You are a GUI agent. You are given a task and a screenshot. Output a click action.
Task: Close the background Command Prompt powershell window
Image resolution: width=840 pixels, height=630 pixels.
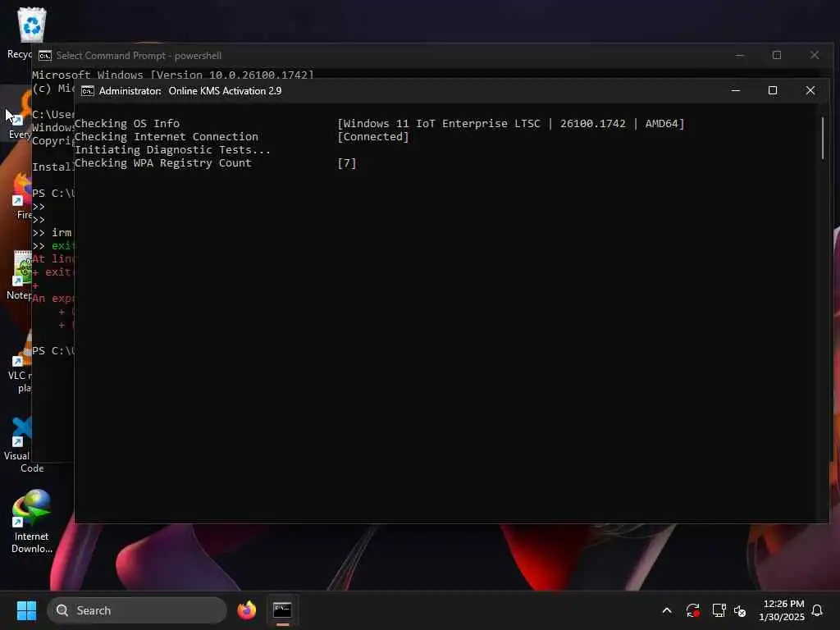click(815, 55)
